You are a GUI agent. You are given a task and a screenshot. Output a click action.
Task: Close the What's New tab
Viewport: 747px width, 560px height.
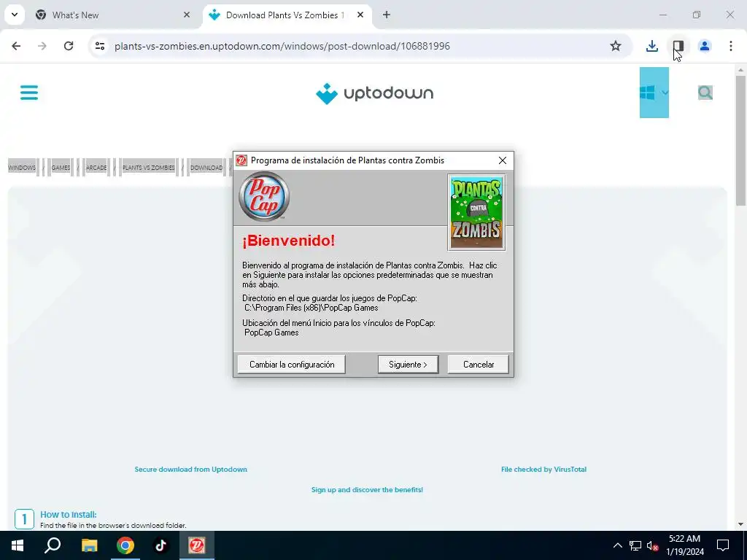pos(187,15)
